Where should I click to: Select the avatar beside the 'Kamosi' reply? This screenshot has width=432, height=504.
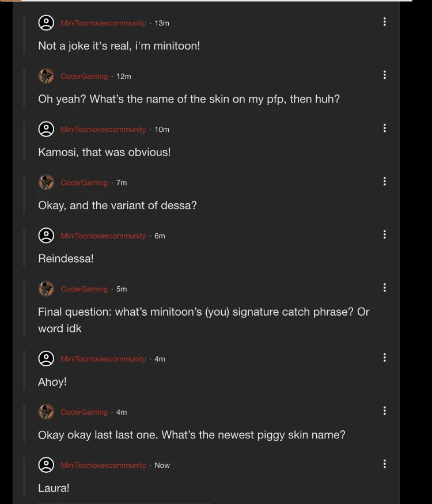point(46,129)
